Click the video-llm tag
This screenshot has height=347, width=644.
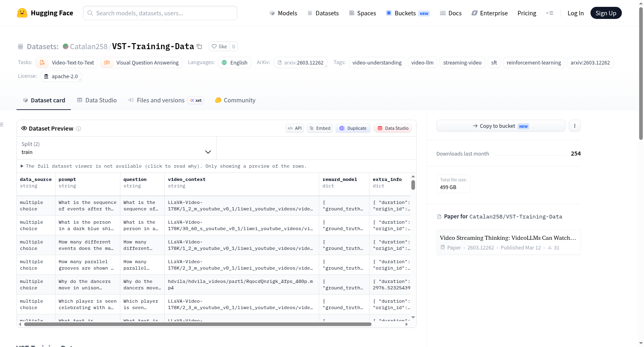point(422,62)
